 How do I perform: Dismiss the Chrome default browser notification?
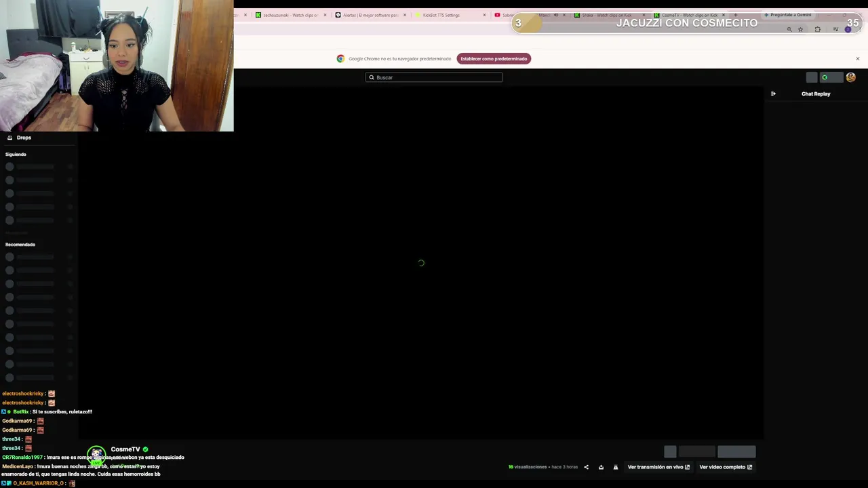(x=857, y=59)
